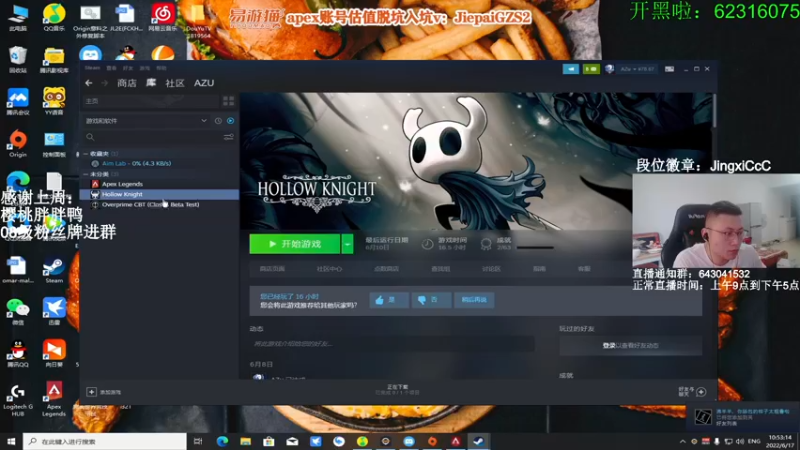Toggle the ready-to-play filter icon
Screen dimensions: 800x450
coord(231,121)
